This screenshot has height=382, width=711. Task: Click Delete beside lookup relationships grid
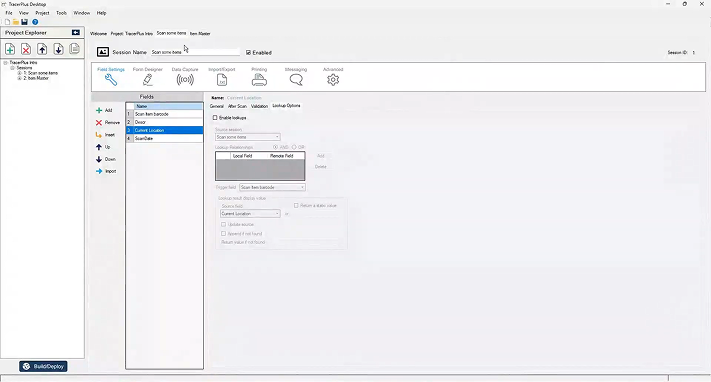click(x=321, y=167)
